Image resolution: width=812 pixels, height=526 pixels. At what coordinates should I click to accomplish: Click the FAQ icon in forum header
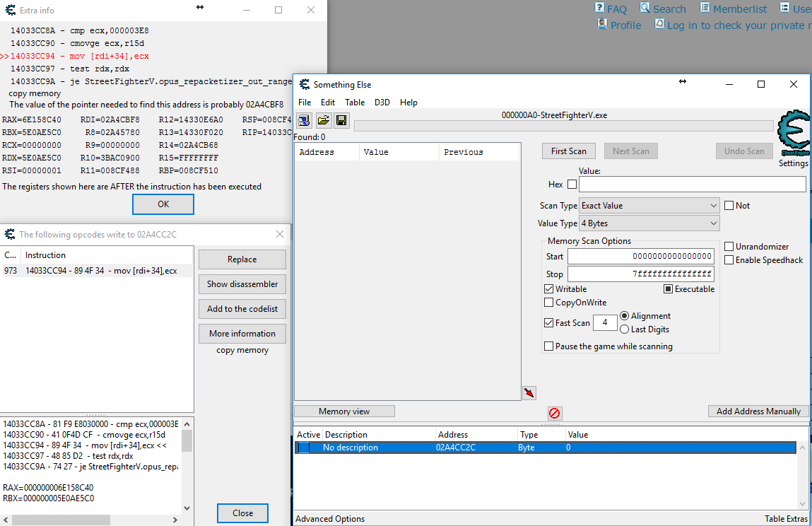pos(601,8)
